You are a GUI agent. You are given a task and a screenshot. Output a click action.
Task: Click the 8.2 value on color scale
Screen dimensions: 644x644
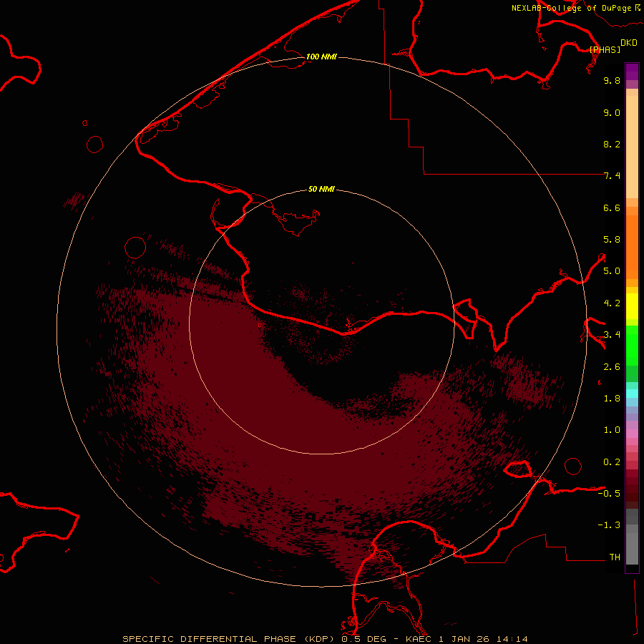tap(612, 144)
